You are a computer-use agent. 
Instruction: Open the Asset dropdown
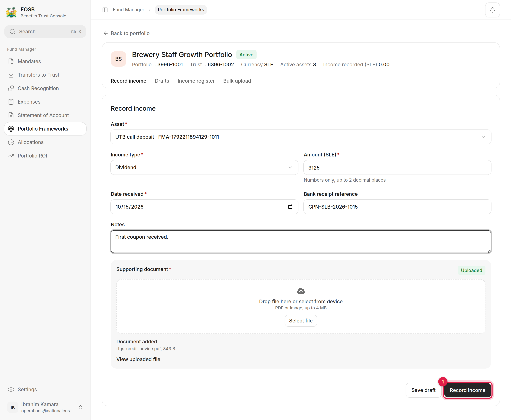301,137
